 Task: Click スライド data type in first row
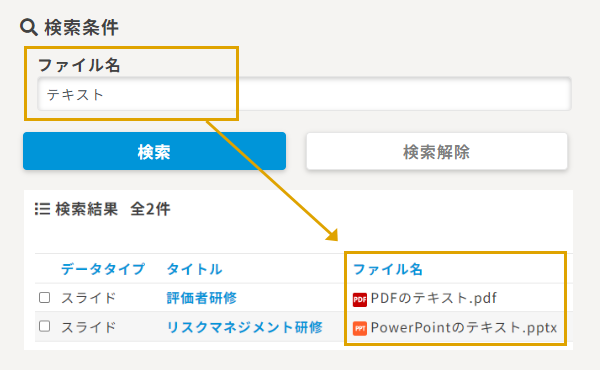88,298
